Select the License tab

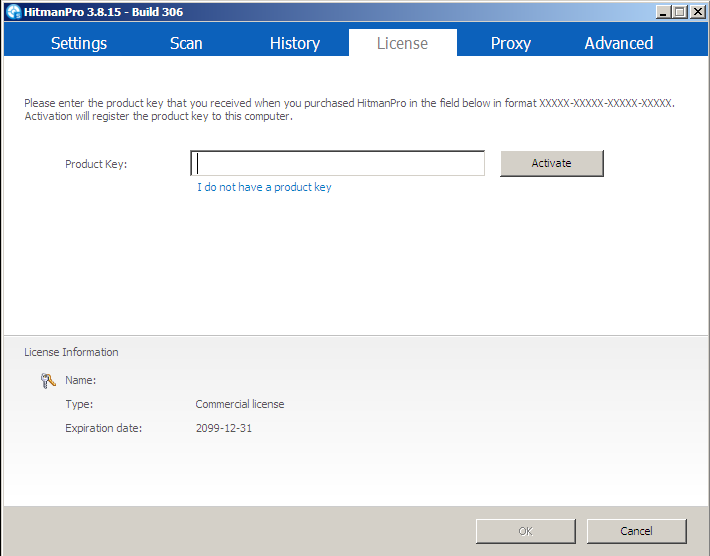403,43
